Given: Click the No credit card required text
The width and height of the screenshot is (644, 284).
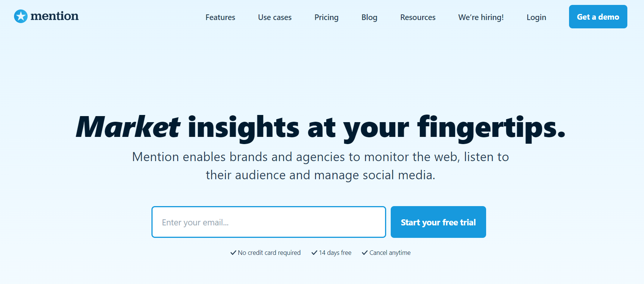Looking at the screenshot, I should point(269,253).
